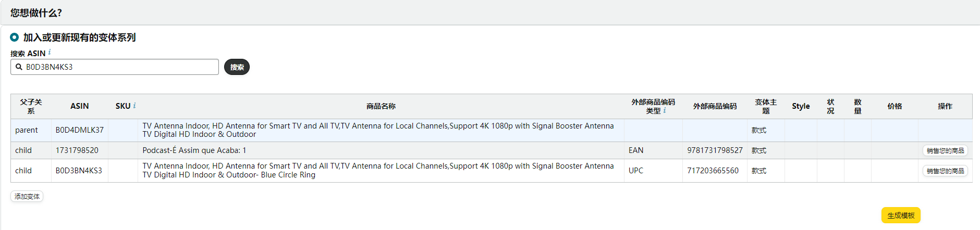Click the 添加变体 button
The height and width of the screenshot is (230, 980).
pos(27,196)
